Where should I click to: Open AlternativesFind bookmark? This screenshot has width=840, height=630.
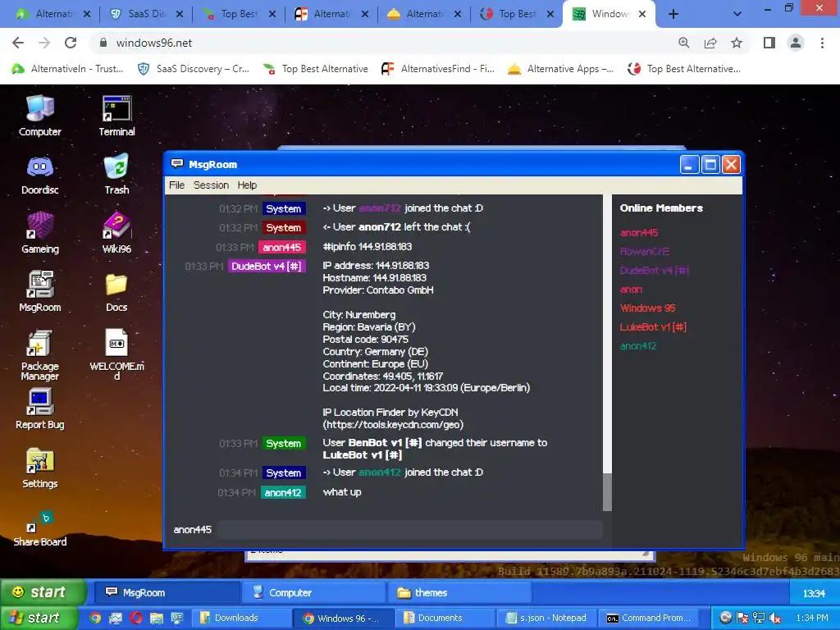(x=438, y=69)
